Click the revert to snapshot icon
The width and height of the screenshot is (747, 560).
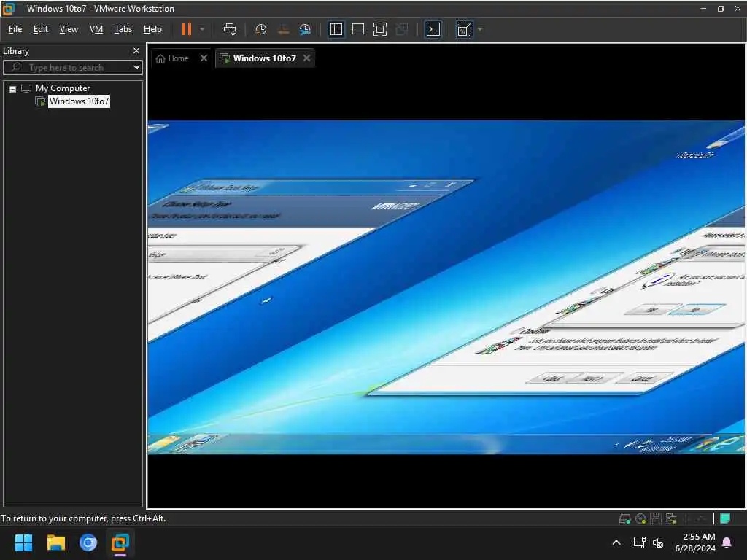(283, 29)
